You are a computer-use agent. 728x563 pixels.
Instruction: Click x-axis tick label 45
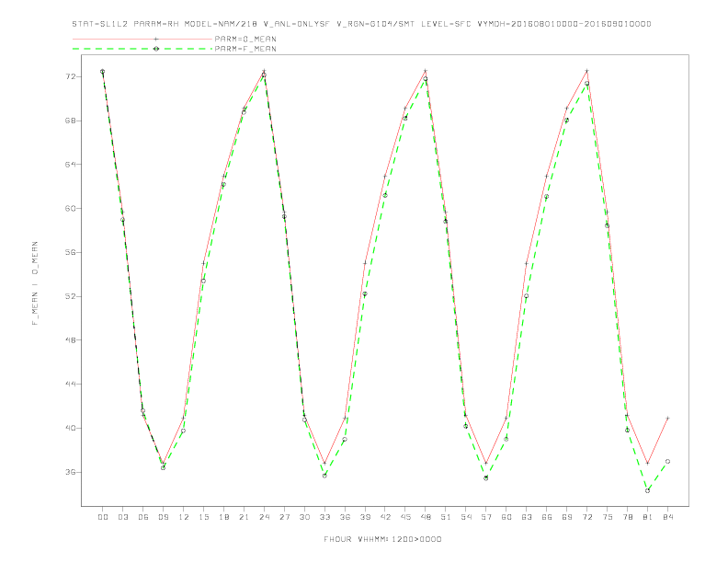point(405,517)
